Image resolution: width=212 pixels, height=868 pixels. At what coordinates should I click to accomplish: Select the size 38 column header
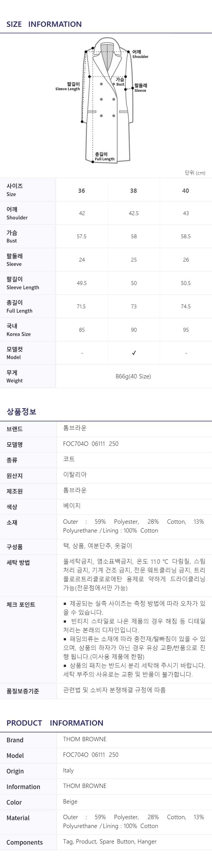(x=134, y=191)
